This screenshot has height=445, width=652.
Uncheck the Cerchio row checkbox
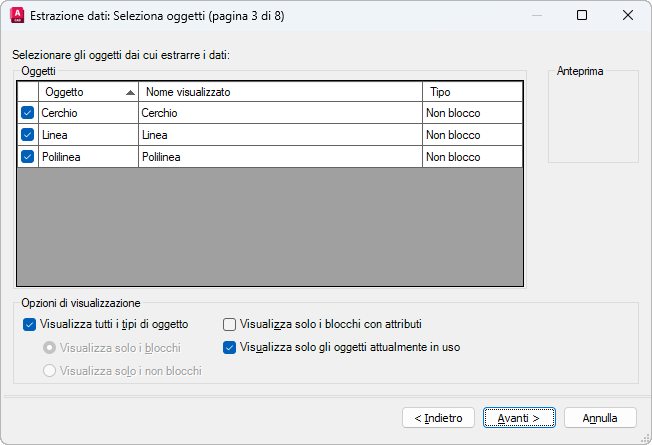(x=27, y=113)
